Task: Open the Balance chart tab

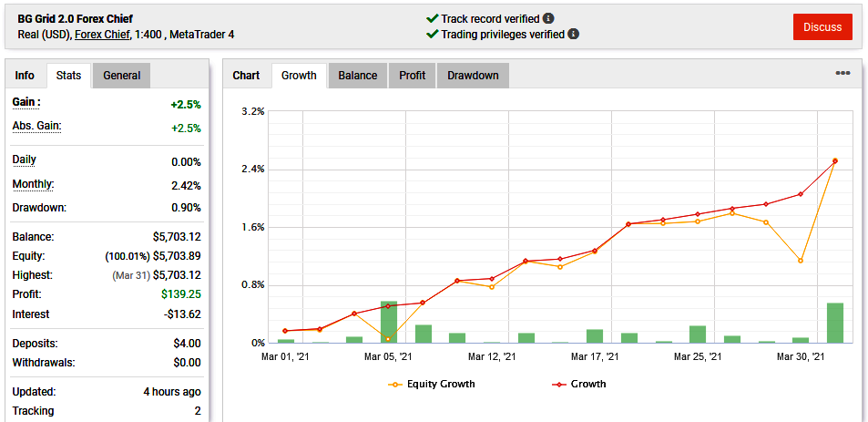Action: click(358, 76)
